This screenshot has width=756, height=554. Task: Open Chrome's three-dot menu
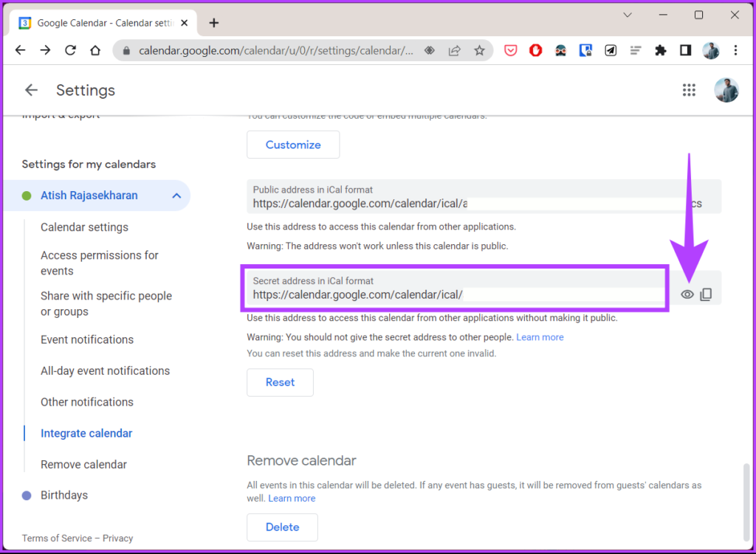point(735,50)
